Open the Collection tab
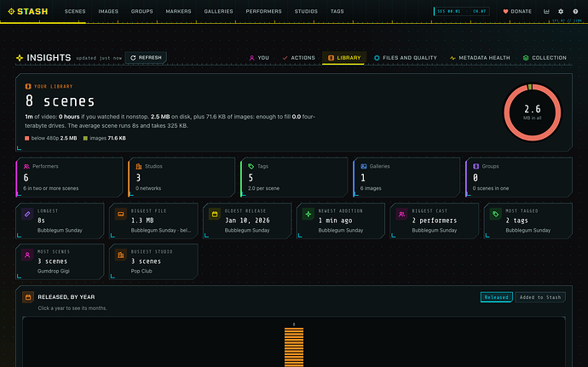This screenshot has height=367, width=588. click(x=545, y=58)
